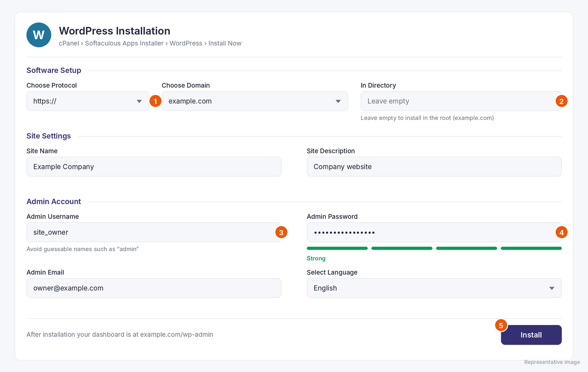Select the "Install Now" breadcrumb item
The width and height of the screenshot is (588, 372).
[x=225, y=44]
